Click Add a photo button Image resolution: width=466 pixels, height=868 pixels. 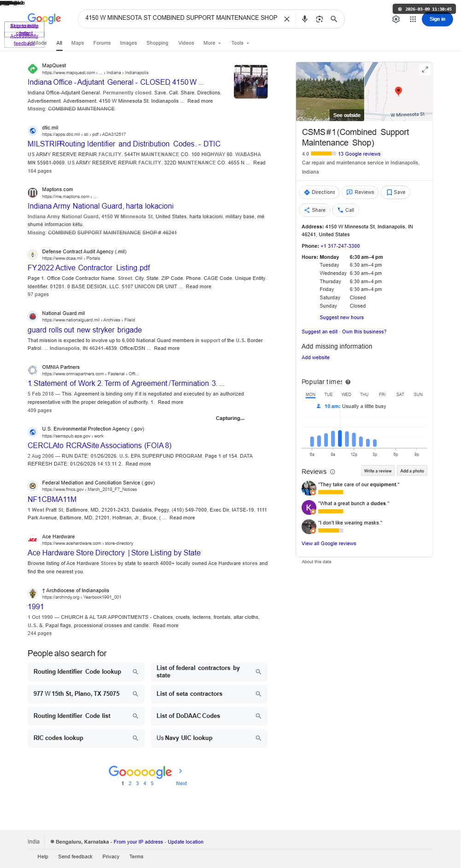(x=412, y=471)
